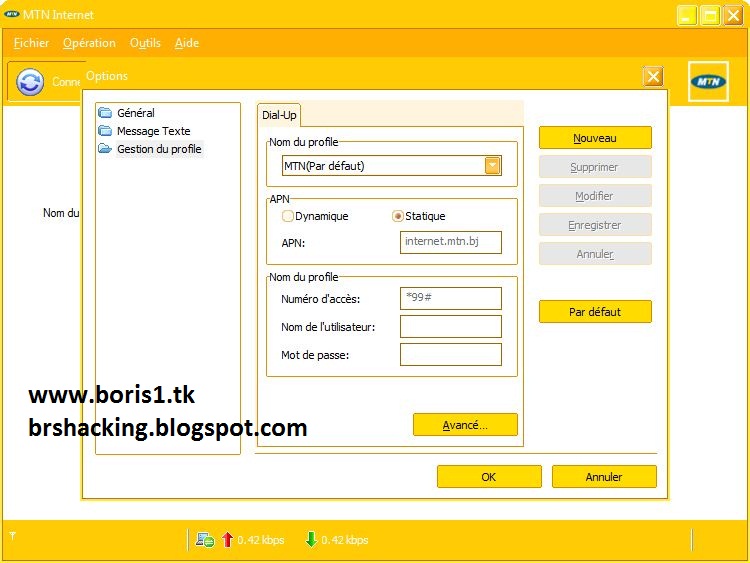Click the folder icon beside Général

coord(105,113)
